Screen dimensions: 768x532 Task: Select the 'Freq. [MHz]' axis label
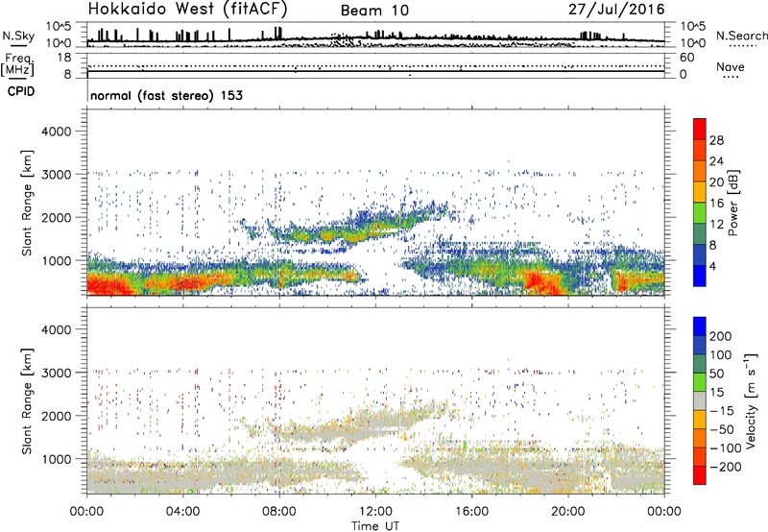[17, 65]
